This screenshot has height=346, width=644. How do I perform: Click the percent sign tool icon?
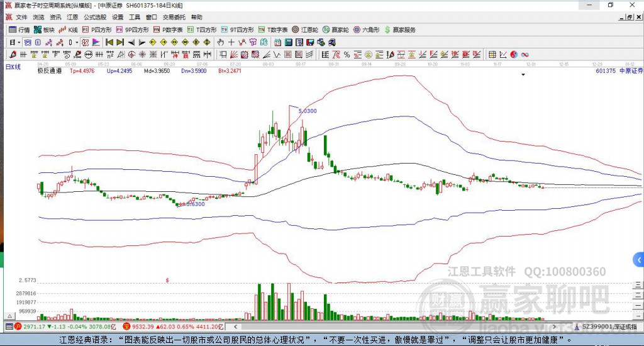pos(347,55)
